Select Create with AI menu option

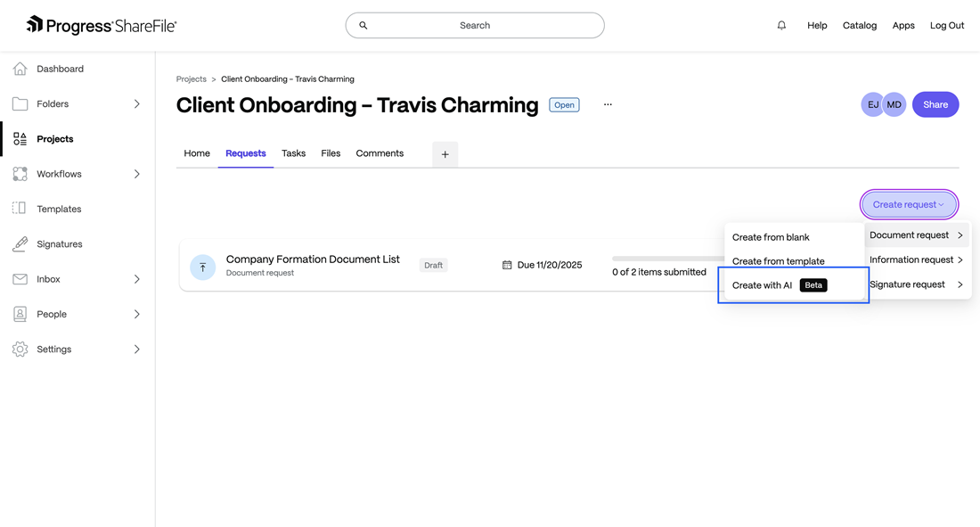763,285
